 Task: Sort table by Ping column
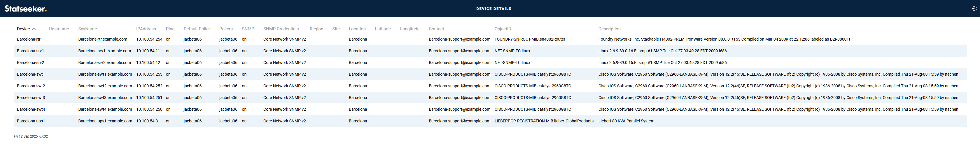[x=170, y=29]
